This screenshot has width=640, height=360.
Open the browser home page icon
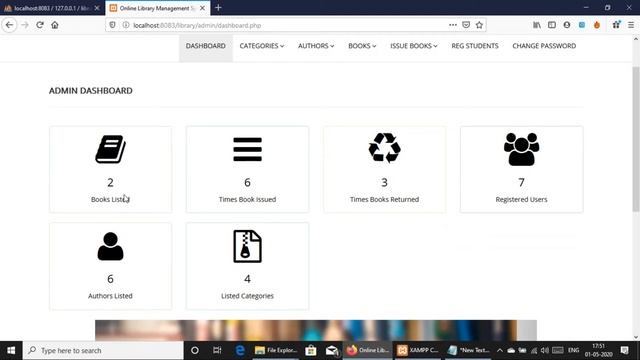pos(55,25)
